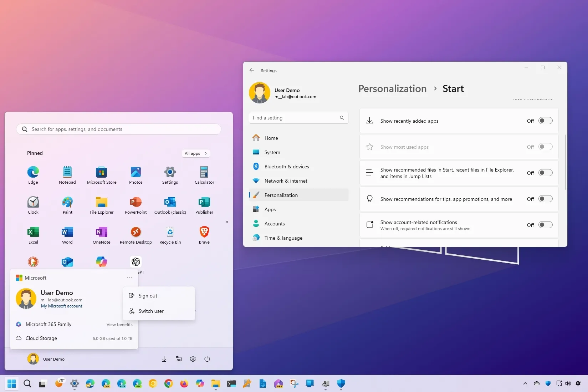Open Accounts section in Settings
The image size is (588, 392).
pos(298,224)
